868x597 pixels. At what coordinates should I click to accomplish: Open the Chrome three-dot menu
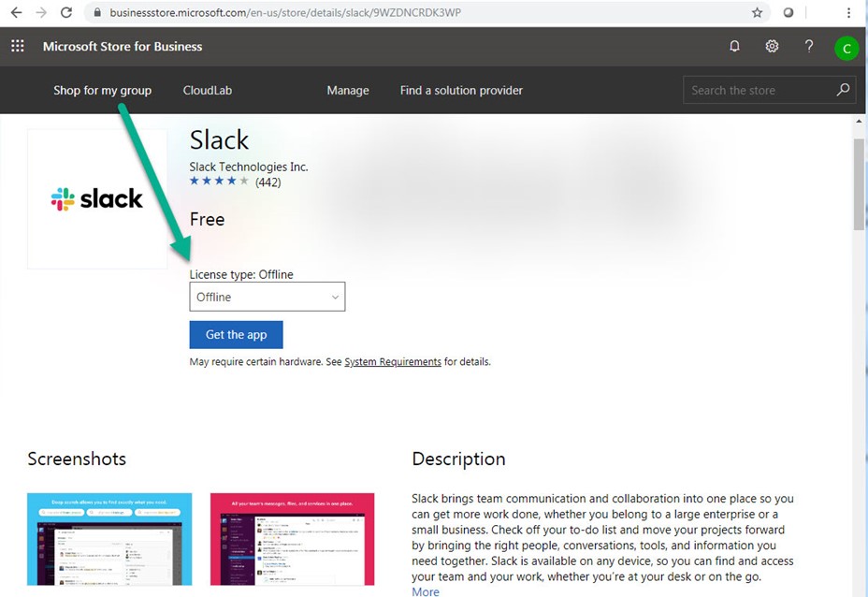click(x=849, y=13)
